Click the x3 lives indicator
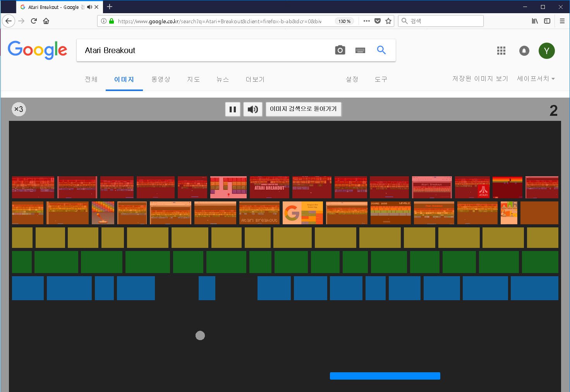This screenshot has height=392, width=570. point(19,109)
